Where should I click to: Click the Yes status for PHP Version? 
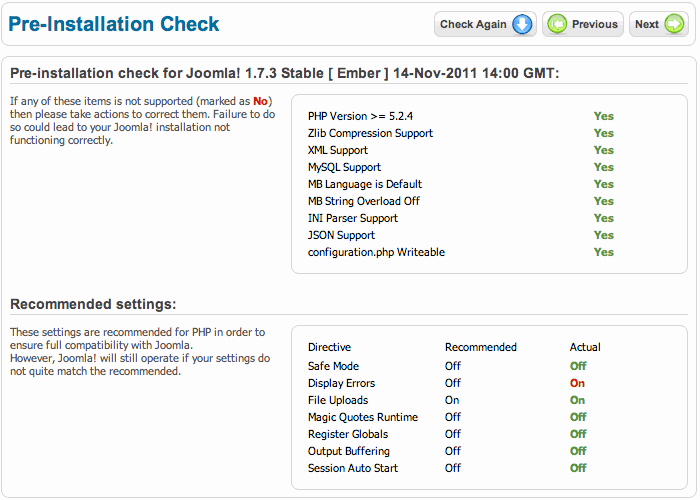(604, 116)
